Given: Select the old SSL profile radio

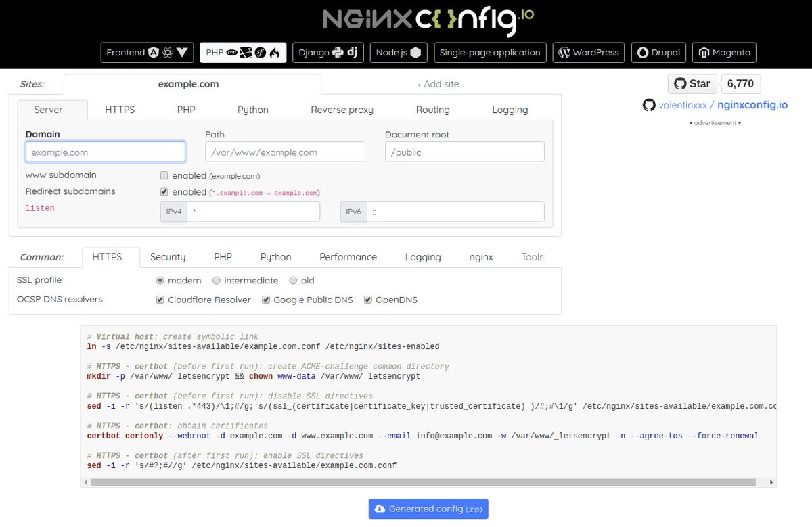Looking at the screenshot, I should (293, 280).
